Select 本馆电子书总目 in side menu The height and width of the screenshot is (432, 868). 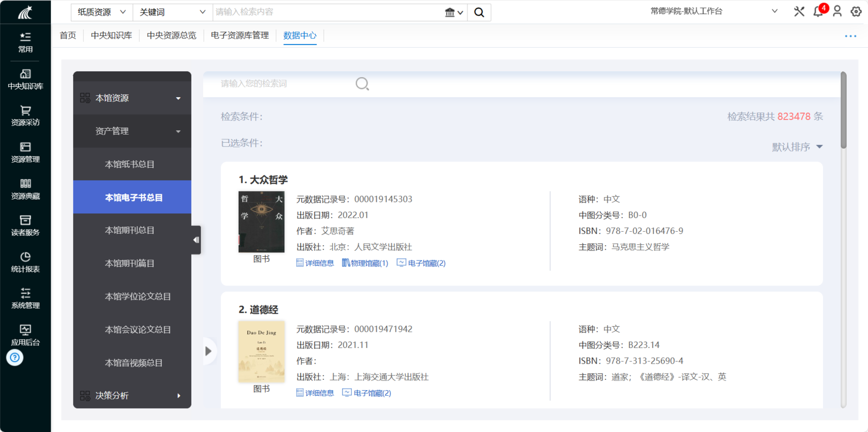click(132, 198)
